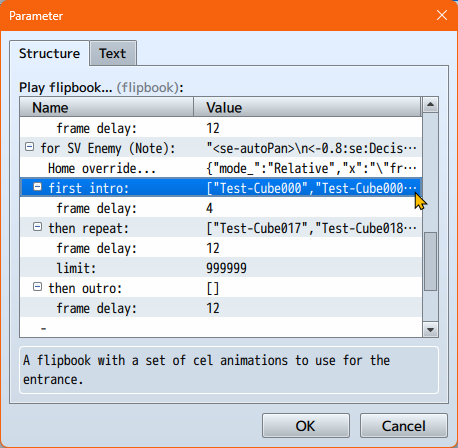This screenshot has width=458, height=448.
Task: Select the Test-Cube017 repeat value
Action: 311,228
